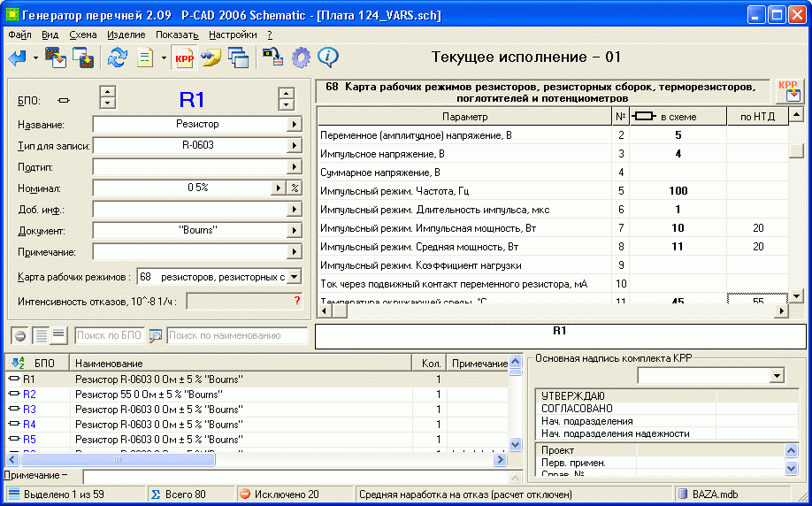
Task: Open the Основная надпись комплекта КРР dropdown
Action: pos(777,375)
